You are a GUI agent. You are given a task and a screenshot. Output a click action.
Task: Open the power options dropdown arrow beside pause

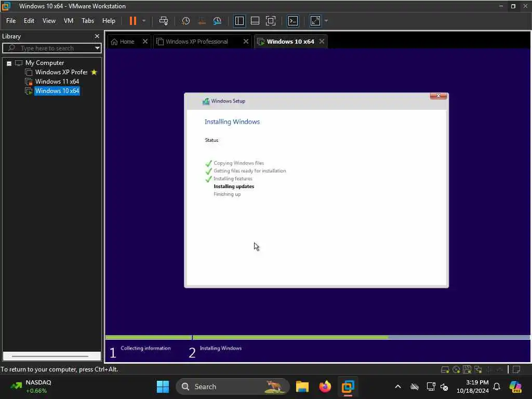pyautogui.click(x=144, y=21)
